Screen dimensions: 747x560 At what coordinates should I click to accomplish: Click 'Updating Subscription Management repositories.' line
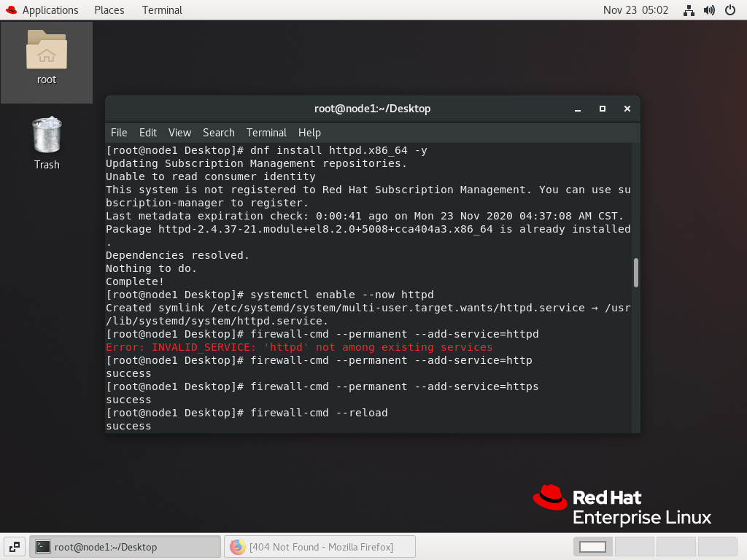[256, 163]
